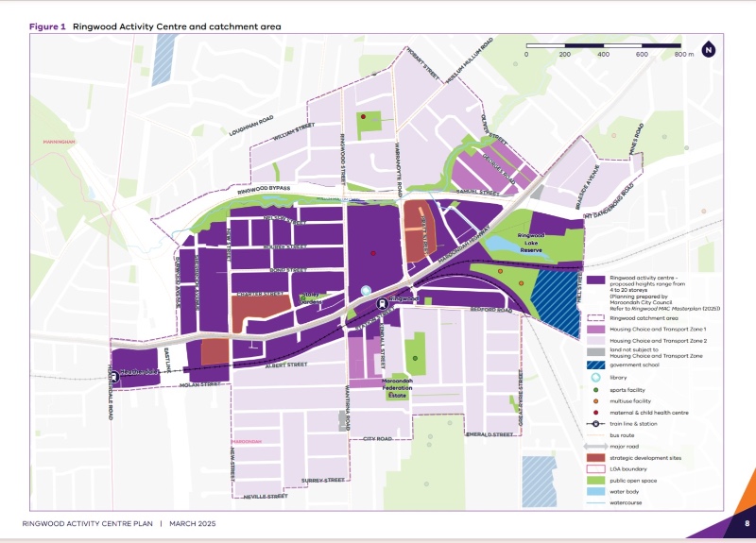Click the sports facility dot in legend
The image size is (756, 543).
pos(596,389)
